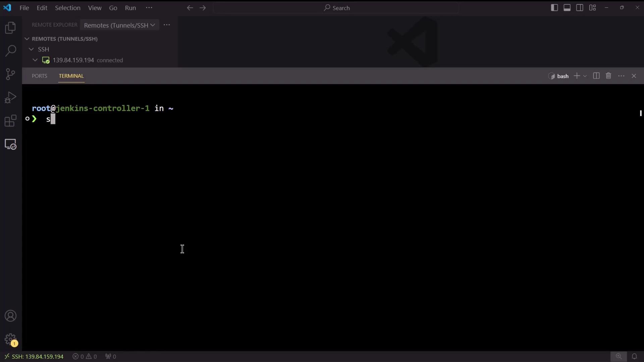Viewport: 644px width, 362px height.
Task: Open Run and Debug view
Action: click(10, 98)
